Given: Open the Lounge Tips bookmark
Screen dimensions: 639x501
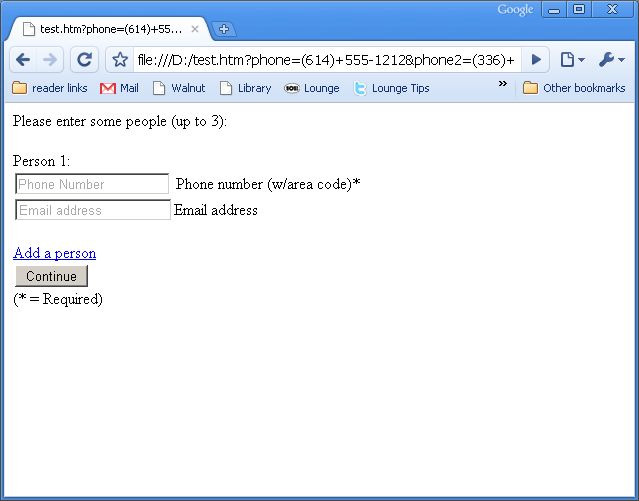Looking at the screenshot, I should tap(392, 88).
